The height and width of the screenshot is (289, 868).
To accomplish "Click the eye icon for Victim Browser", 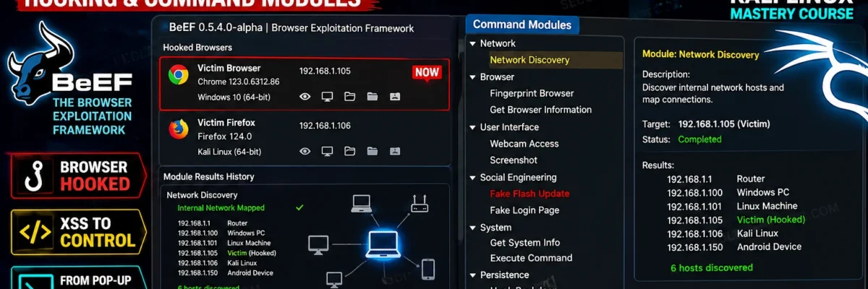I will 305,96.
